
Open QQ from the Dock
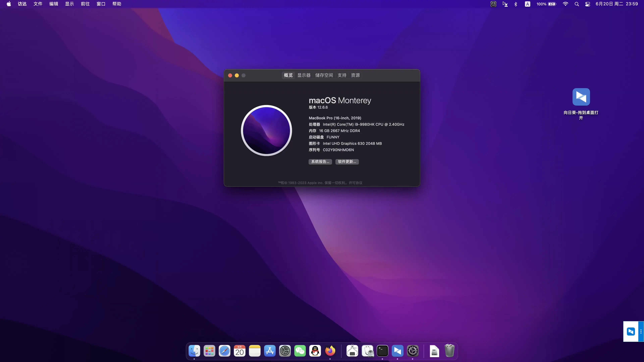coord(315,351)
